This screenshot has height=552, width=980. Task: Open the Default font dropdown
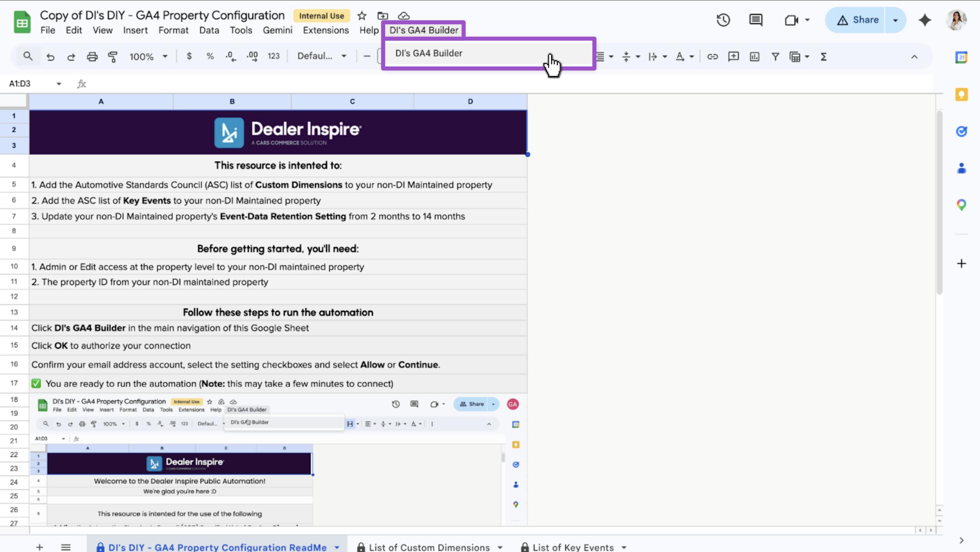point(322,56)
